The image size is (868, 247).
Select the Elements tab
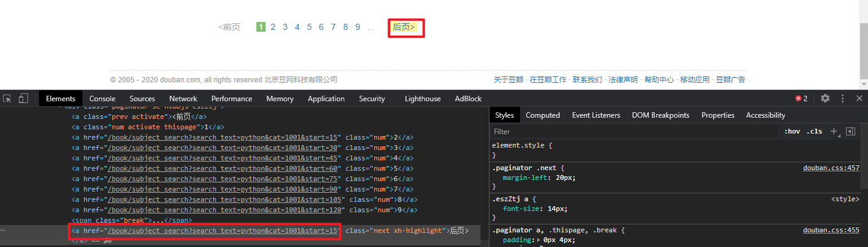(x=60, y=98)
